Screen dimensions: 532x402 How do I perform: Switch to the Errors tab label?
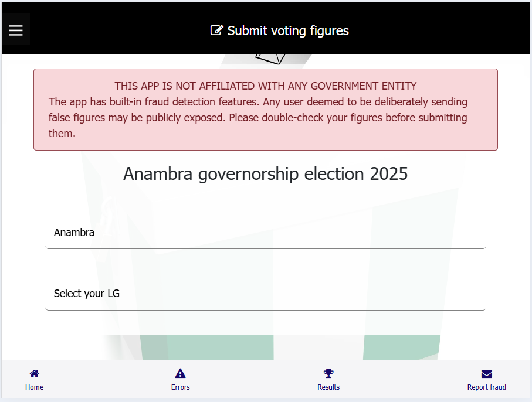point(181,387)
